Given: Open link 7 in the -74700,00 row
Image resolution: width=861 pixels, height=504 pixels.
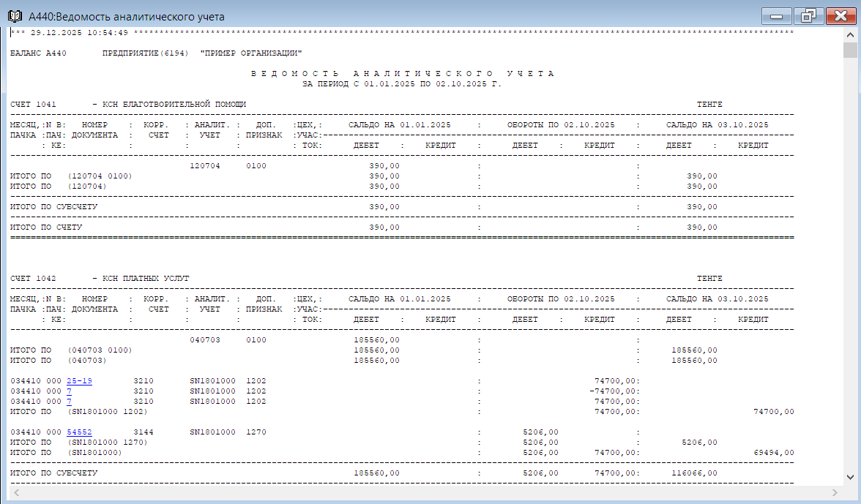Looking at the screenshot, I should pos(69,391).
